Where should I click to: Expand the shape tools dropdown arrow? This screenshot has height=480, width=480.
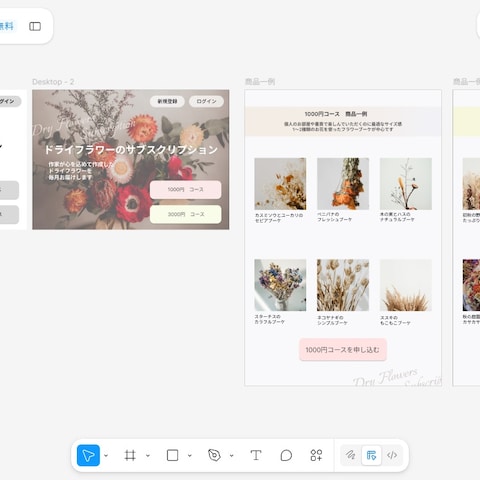[x=190, y=455]
